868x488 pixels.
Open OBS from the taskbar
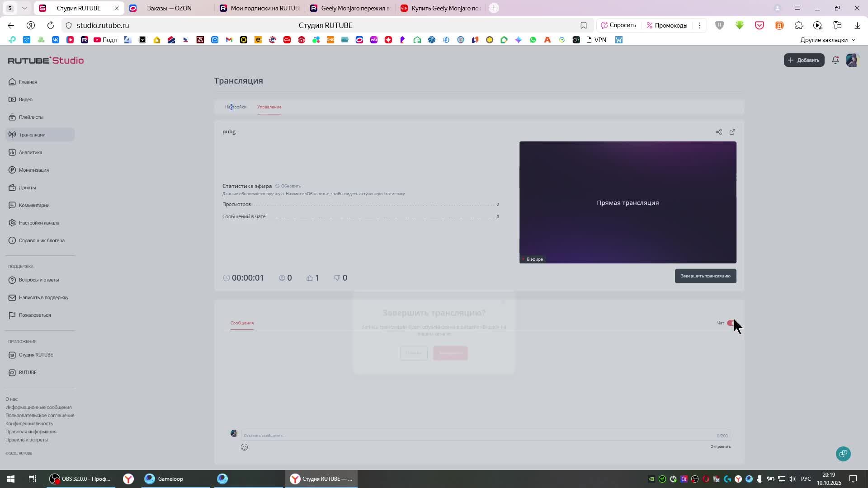click(x=81, y=479)
